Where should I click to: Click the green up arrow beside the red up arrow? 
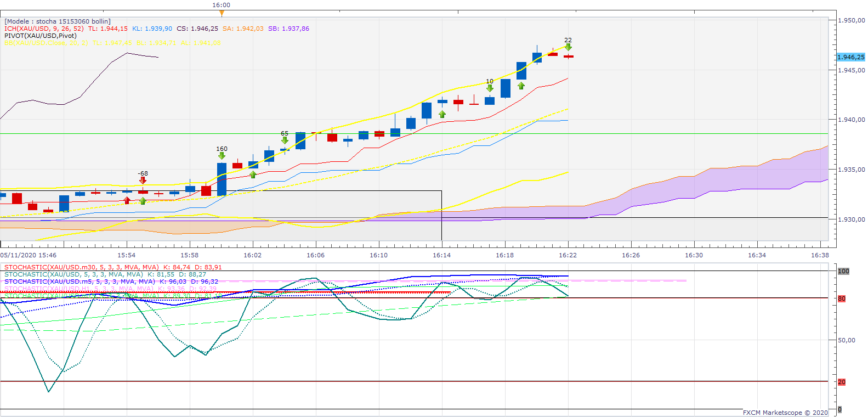(x=143, y=201)
